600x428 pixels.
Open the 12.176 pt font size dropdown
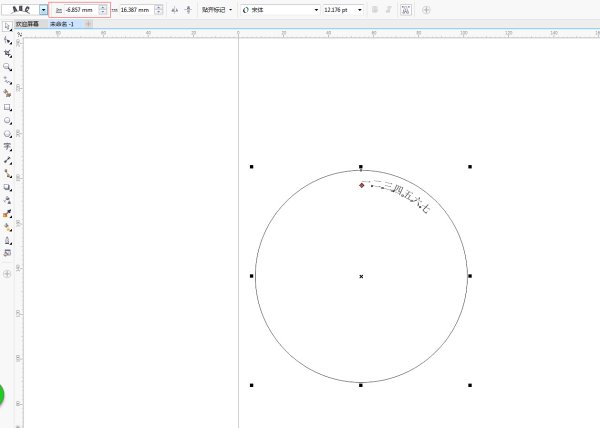coord(360,10)
